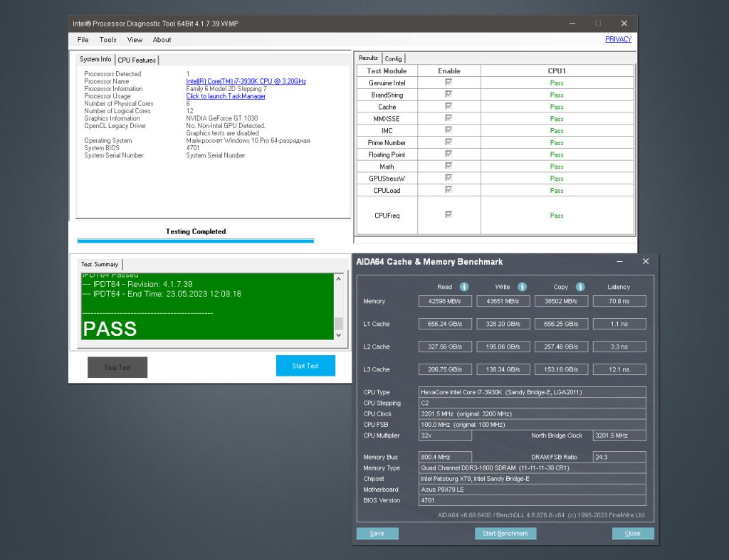This screenshot has height=560, width=729.
Task: Close the AIDA64 Cache & Memory Benchmark window
Action: point(645,261)
